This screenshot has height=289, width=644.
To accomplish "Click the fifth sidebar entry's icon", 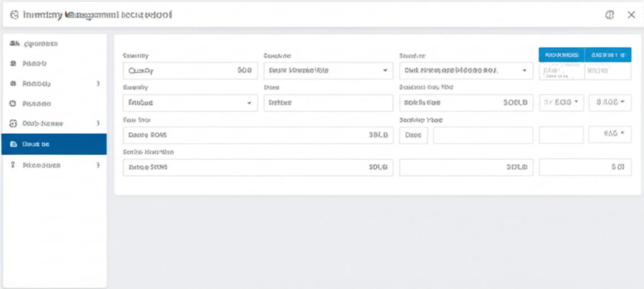I will 13,124.
